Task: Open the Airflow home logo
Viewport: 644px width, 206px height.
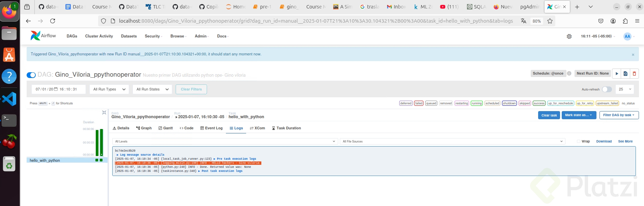Action: 43,36
